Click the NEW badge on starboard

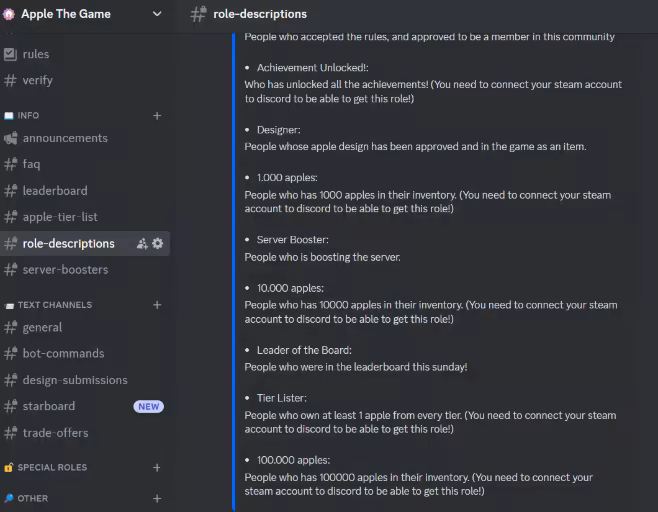pyautogui.click(x=148, y=407)
